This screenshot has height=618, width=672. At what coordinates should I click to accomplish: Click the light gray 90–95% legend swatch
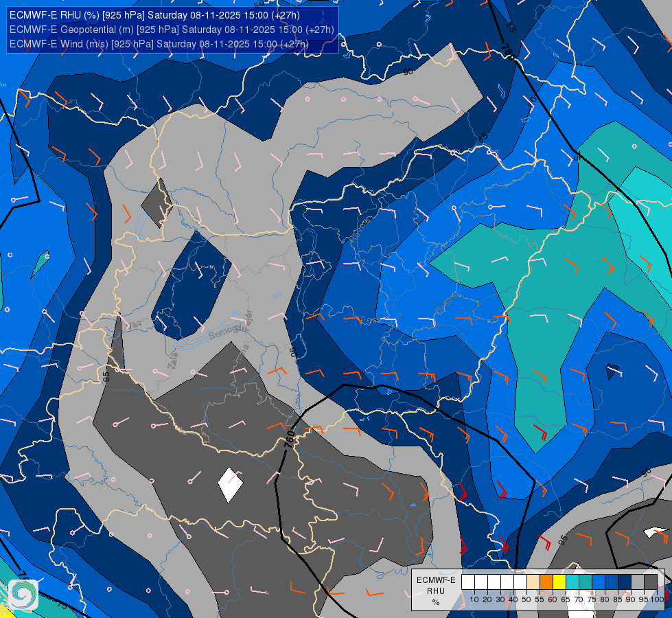tap(638, 582)
